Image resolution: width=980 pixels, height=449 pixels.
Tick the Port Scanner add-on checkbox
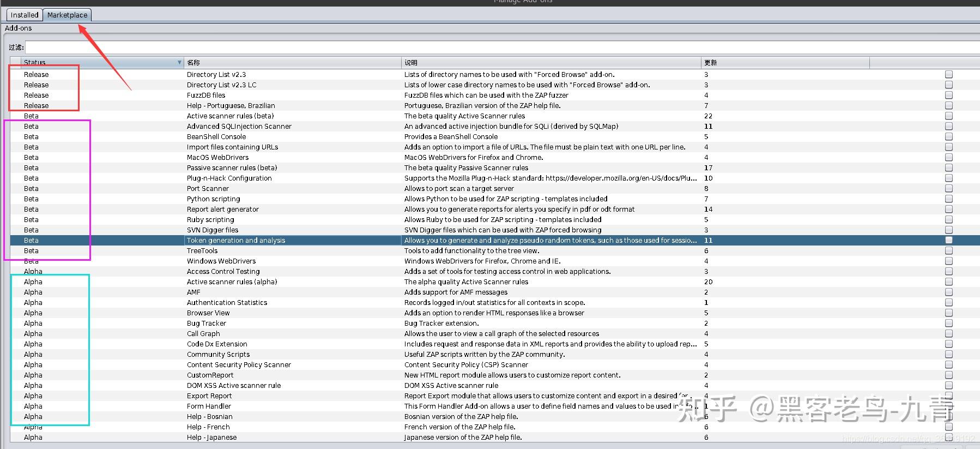click(949, 188)
